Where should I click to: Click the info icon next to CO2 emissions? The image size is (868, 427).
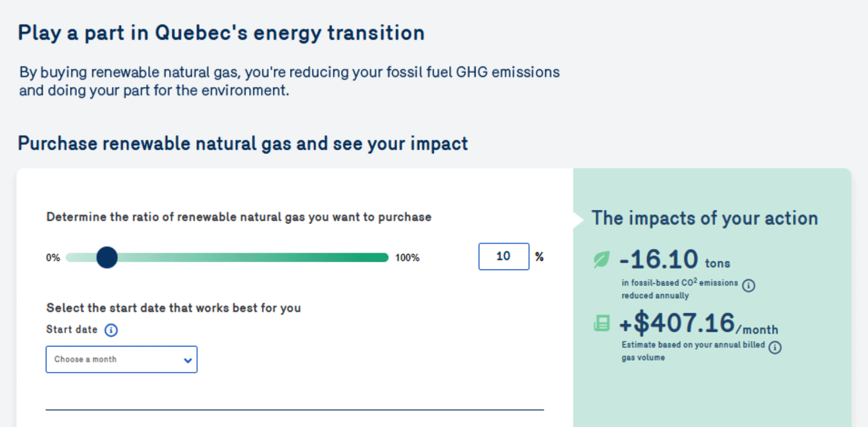[748, 286]
